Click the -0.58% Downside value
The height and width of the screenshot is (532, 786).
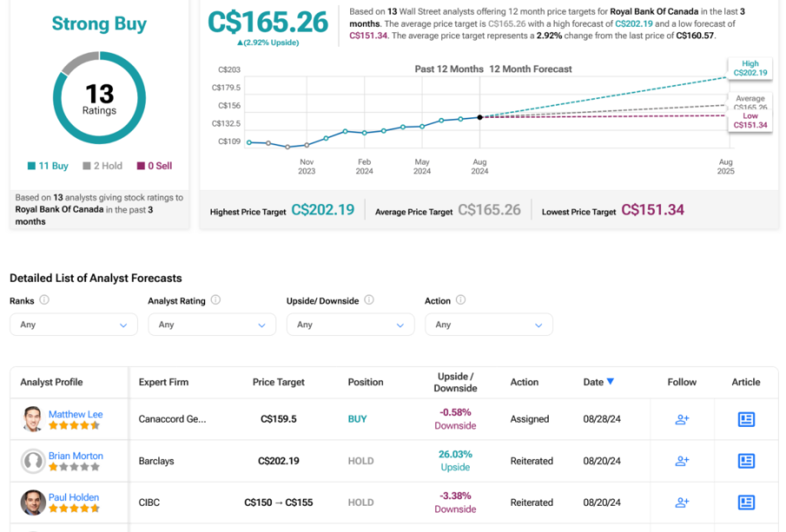coord(455,419)
